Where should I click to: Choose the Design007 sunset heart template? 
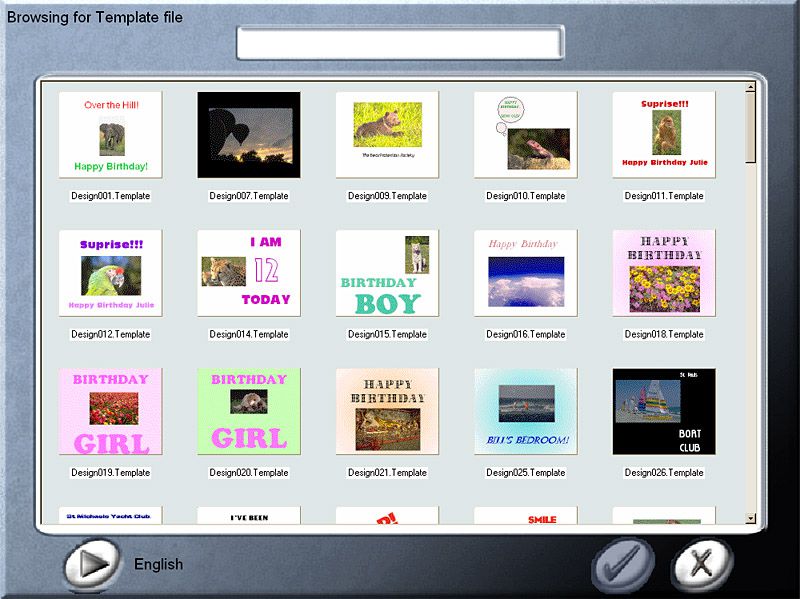click(x=249, y=135)
